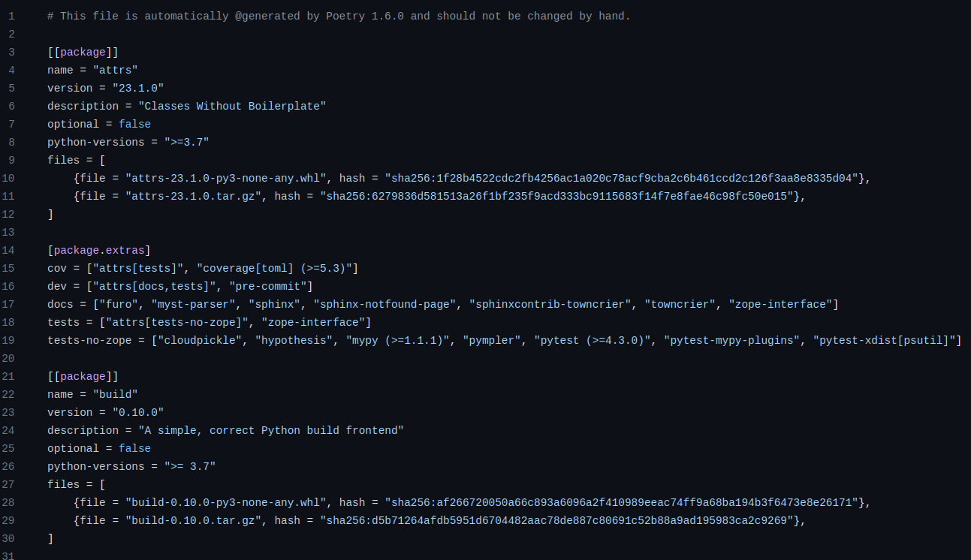Click the "build" package name string

coord(115,394)
